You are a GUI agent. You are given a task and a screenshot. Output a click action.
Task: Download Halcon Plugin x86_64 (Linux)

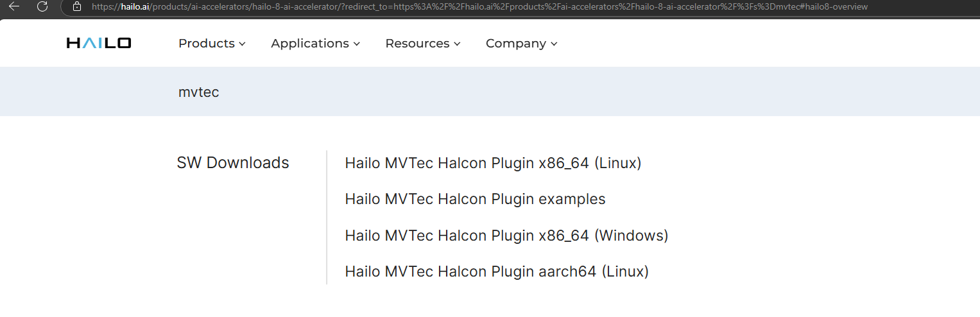(x=493, y=163)
